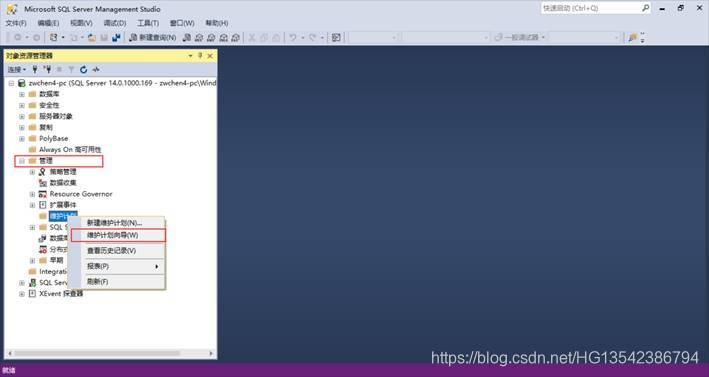Expand the 服务器对象 folder

[x=22, y=116]
